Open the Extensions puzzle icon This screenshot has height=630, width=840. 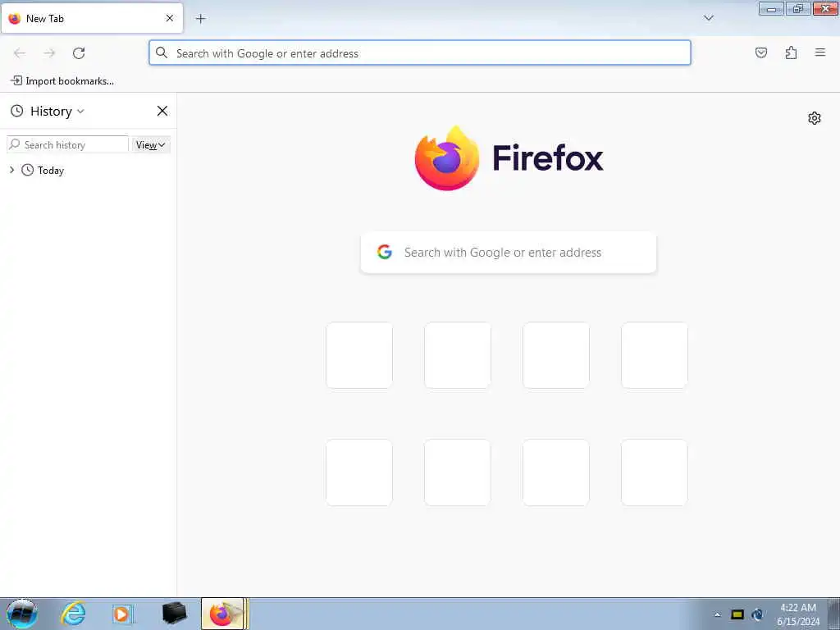tap(791, 52)
